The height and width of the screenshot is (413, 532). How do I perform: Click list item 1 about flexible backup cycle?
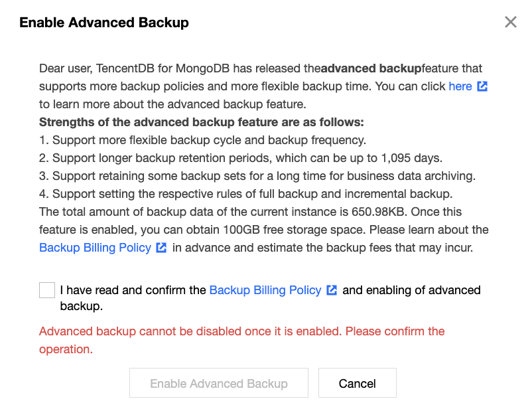tap(202, 140)
